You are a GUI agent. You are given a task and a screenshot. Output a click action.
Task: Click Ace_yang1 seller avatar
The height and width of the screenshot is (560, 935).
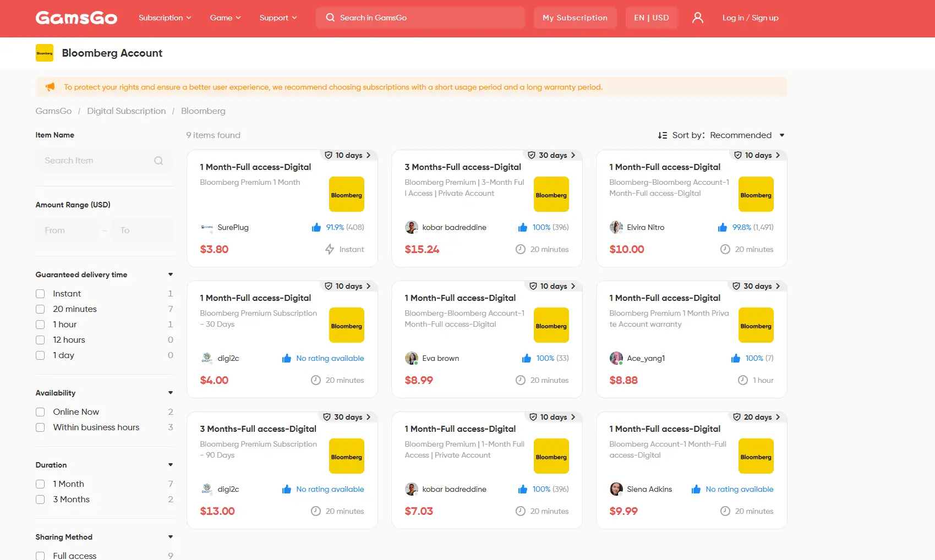616,358
